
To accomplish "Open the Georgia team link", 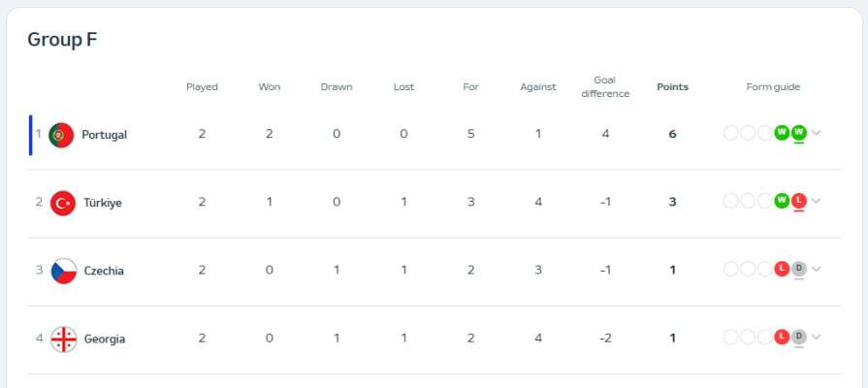I will (x=105, y=339).
